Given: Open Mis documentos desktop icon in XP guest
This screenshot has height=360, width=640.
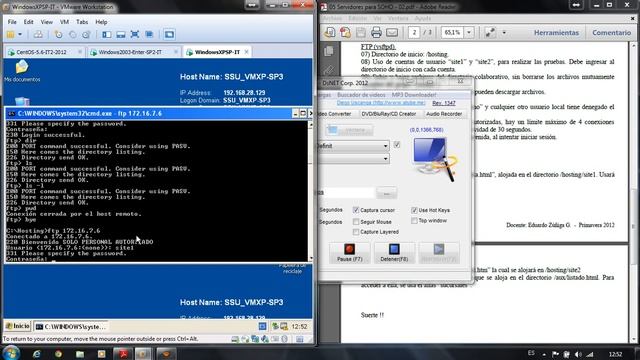Looking at the screenshot, I should [x=22, y=71].
